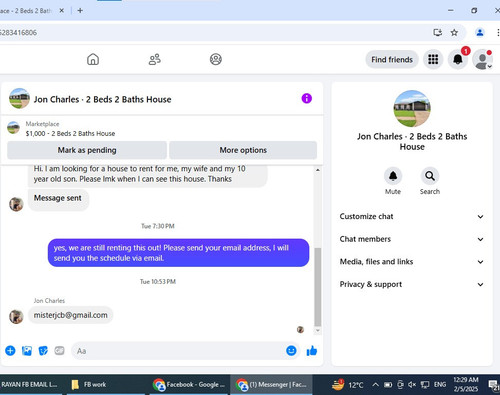Choose a sticker from composer
This screenshot has width=500, height=395.
(43, 351)
